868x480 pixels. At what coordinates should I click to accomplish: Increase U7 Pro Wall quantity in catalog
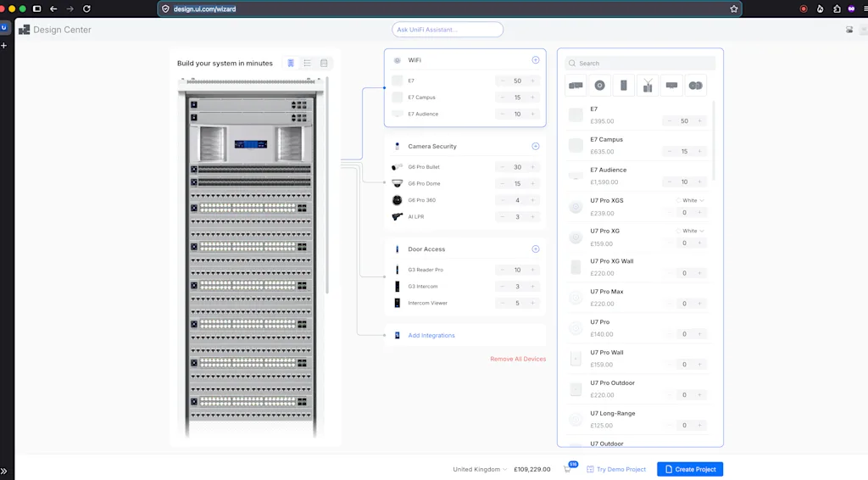click(699, 365)
